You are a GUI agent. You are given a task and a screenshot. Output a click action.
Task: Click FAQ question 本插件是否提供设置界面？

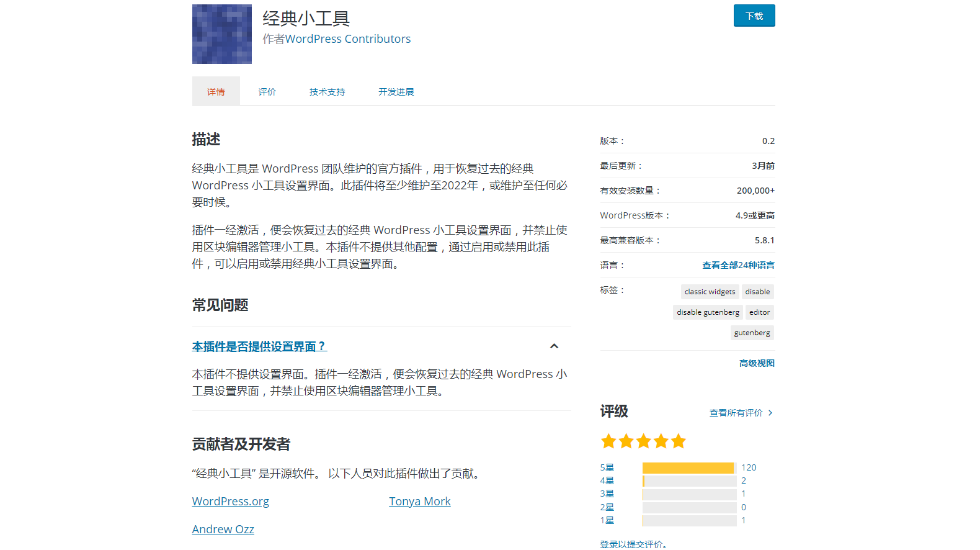click(x=259, y=346)
